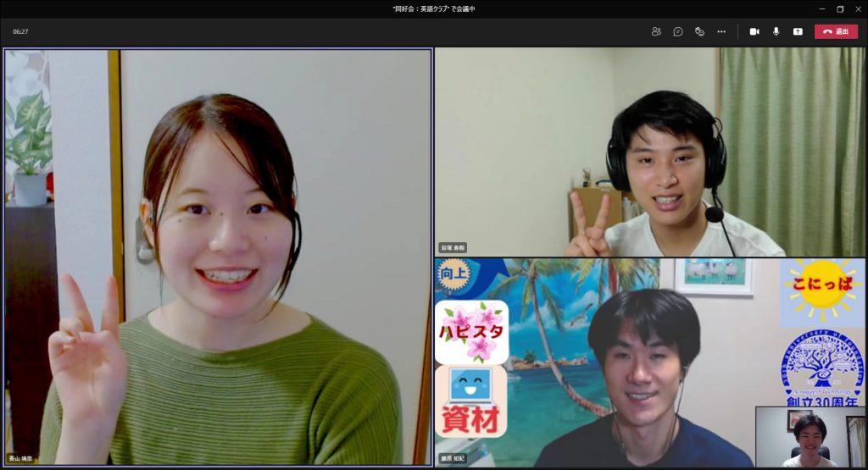Open the More actions ellipsis menu
Image resolution: width=868 pixels, height=470 pixels.
coord(721,31)
